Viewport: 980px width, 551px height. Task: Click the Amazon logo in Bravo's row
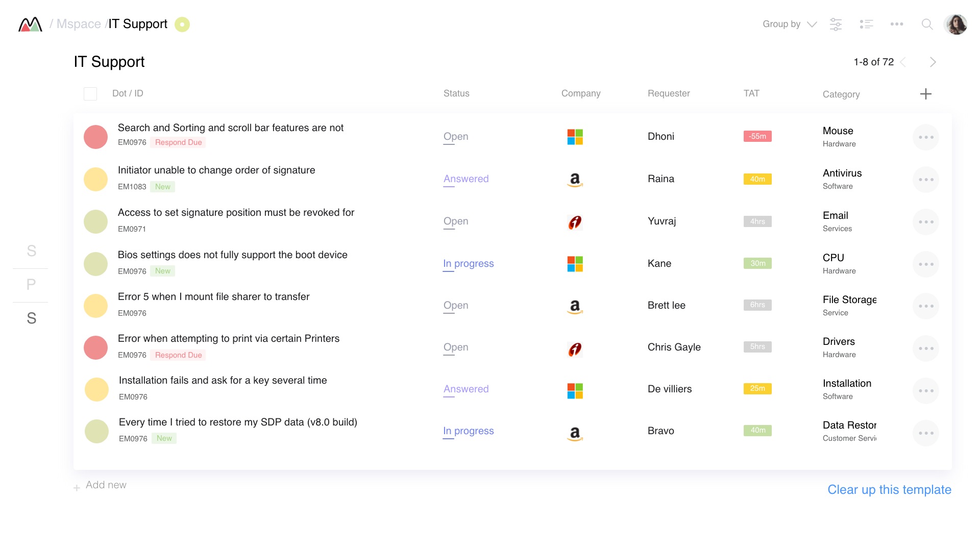(575, 433)
